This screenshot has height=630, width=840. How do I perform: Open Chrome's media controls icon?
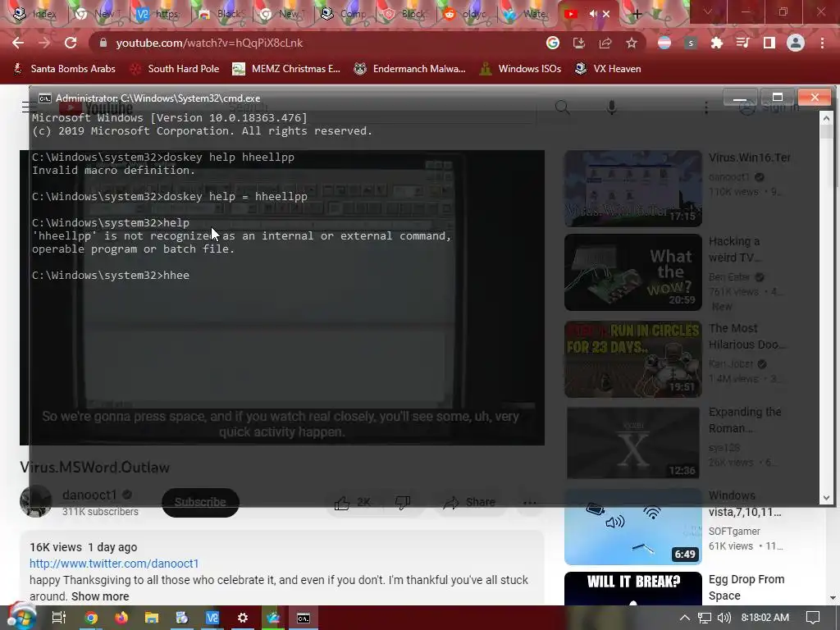click(743, 43)
